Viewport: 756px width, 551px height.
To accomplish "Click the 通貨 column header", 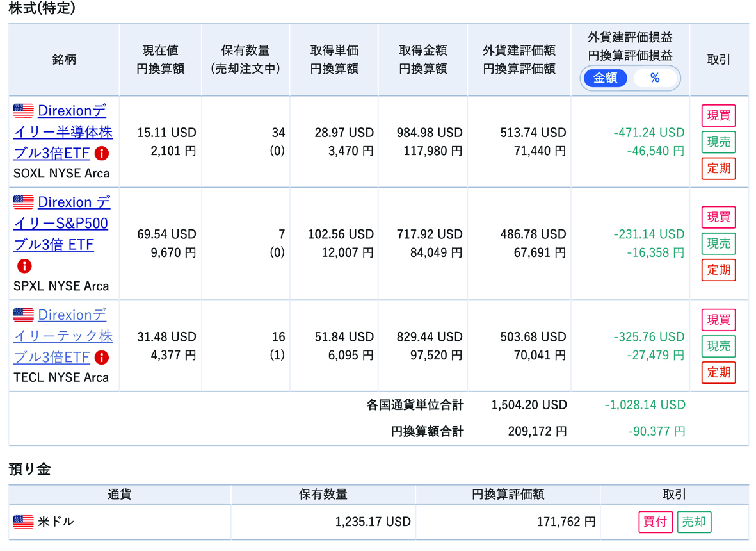I will (x=119, y=495).
